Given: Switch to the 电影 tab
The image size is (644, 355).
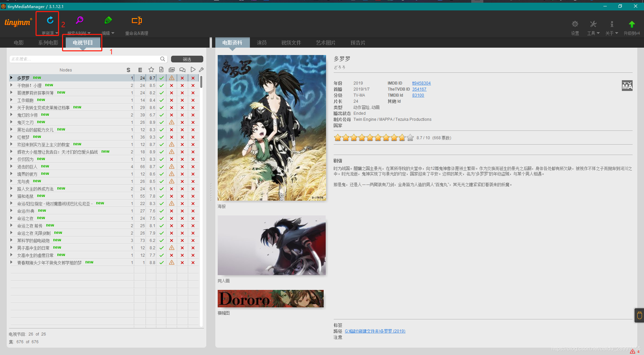Looking at the screenshot, I should click(x=19, y=43).
